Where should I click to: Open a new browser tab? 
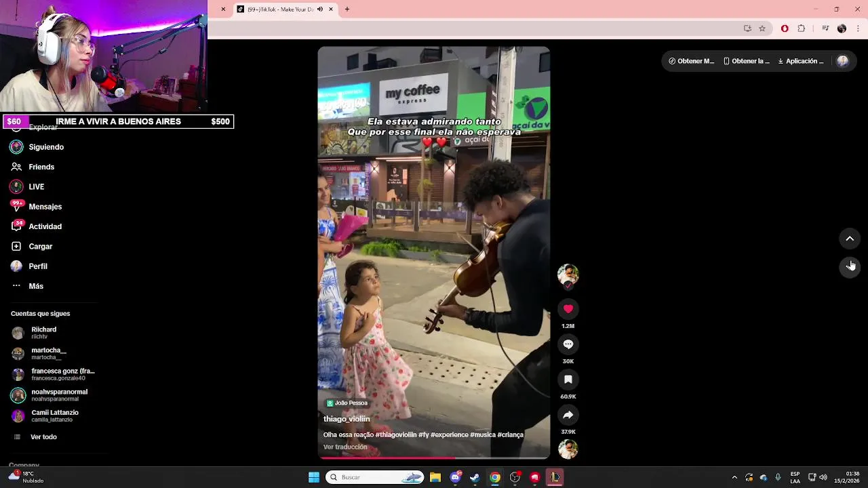point(347,9)
